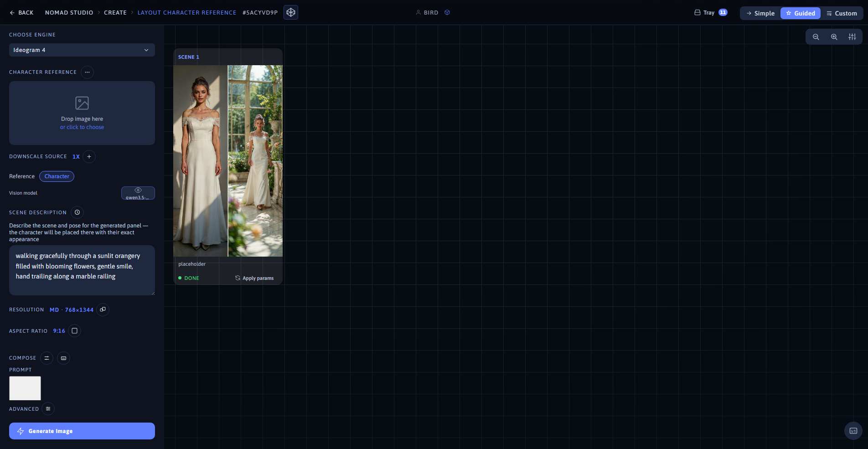Image resolution: width=868 pixels, height=449 pixels.
Task: Expand the Advanced options menu
Action: [48, 409]
